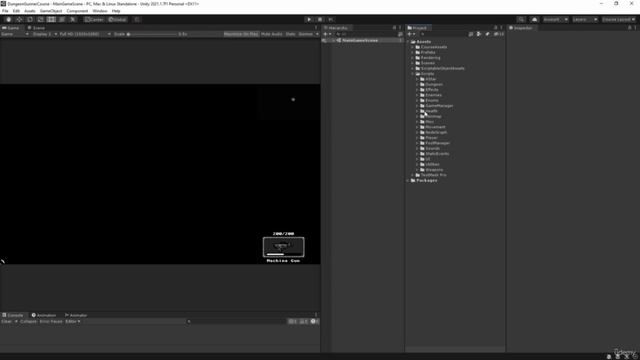Open the Full HD resolution dropdown
640x360 pixels.
[x=85, y=34]
